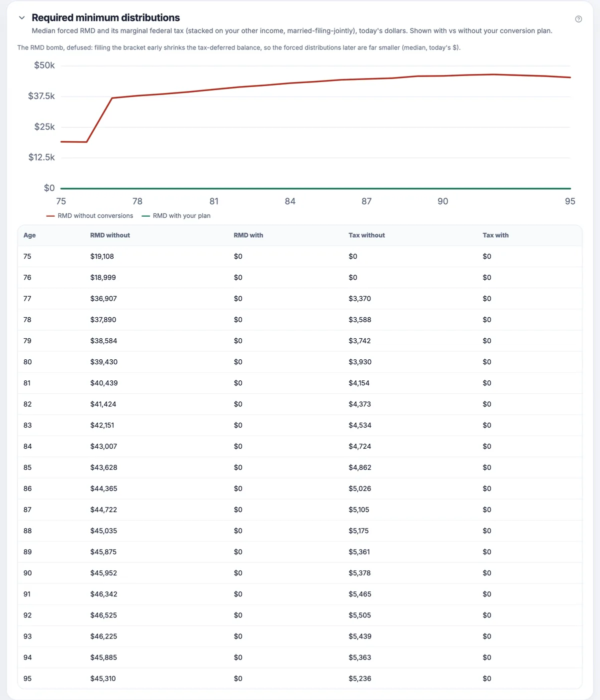The image size is (600, 700).
Task: Select the $43,007 RMD value
Action: tap(103, 446)
